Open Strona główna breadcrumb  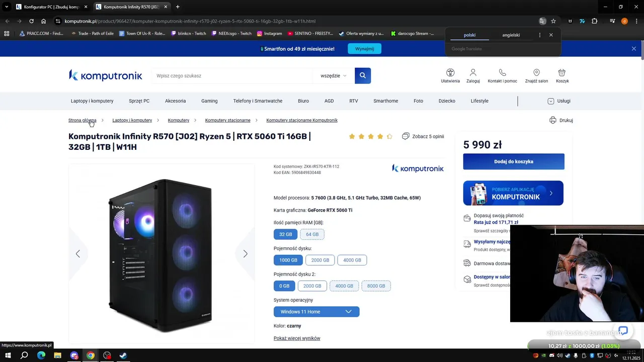[x=83, y=120]
